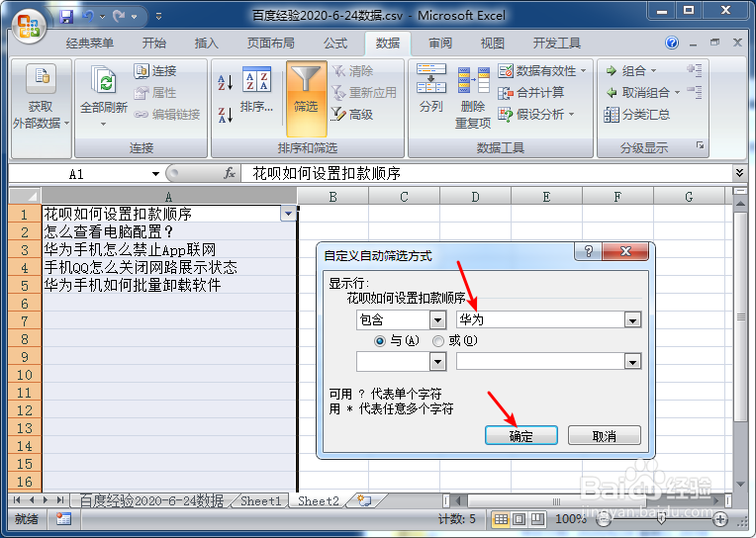Toggle the Filter button
This screenshot has height=538, width=756.
[306, 99]
